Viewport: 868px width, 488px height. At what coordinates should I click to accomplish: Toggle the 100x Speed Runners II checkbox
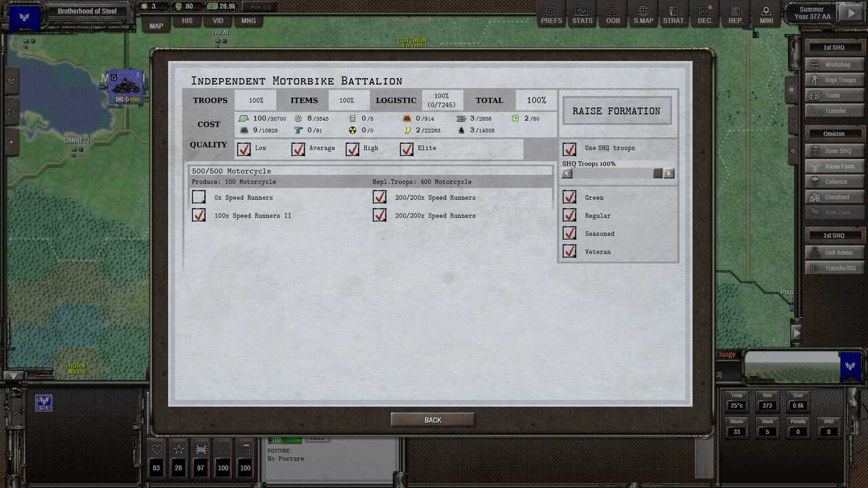pyautogui.click(x=199, y=216)
